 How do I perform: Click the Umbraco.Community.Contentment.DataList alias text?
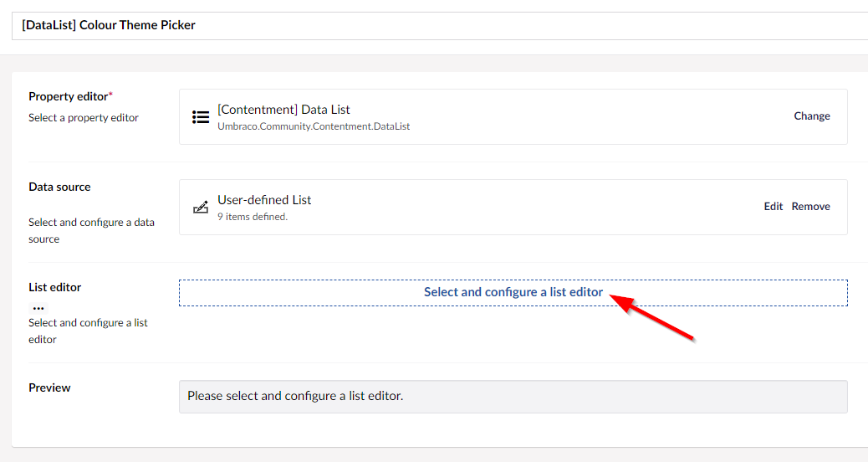314,126
